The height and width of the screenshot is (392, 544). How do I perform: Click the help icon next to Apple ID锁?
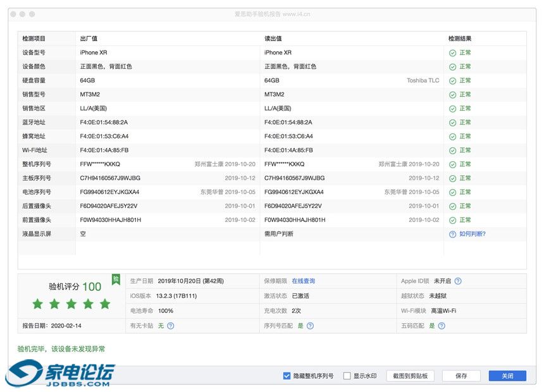tap(458, 281)
